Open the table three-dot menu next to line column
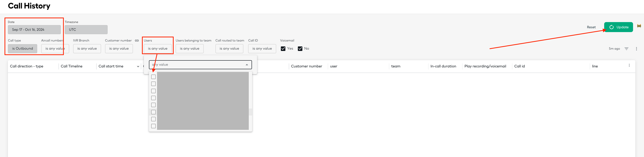Viewport: 644px width, 157px height. [629, 65]
